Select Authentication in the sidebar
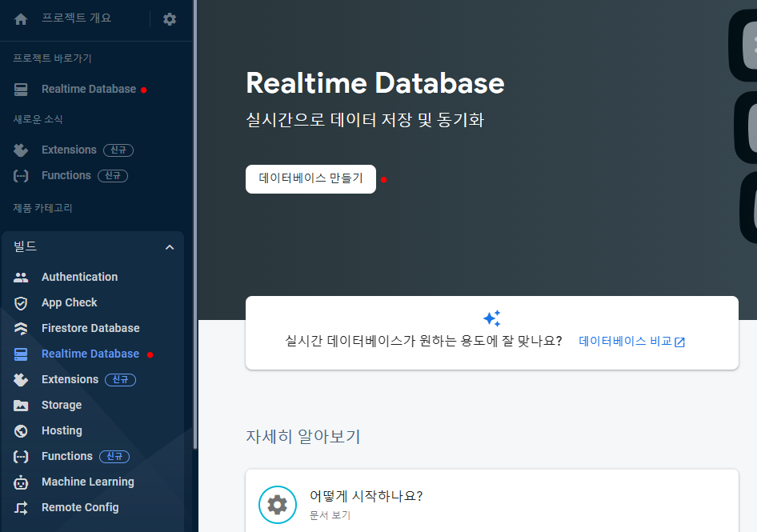Image resolution: width=757 pixels, height=532 pixels. (80, 277)
